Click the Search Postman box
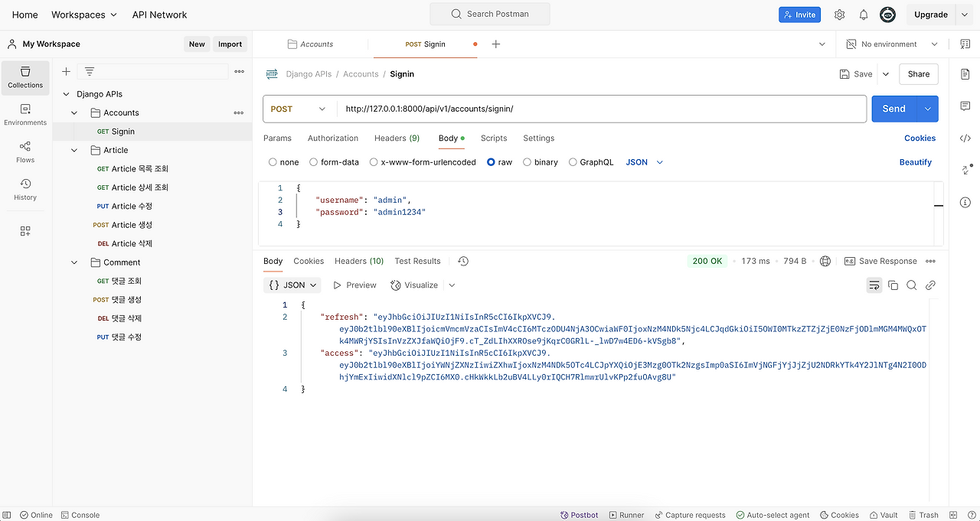Viewport: 980px width, 521px height. pos(490,14)
